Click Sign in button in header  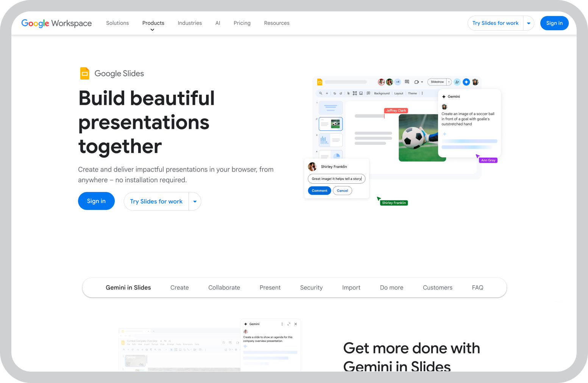(x=554, y=23)
